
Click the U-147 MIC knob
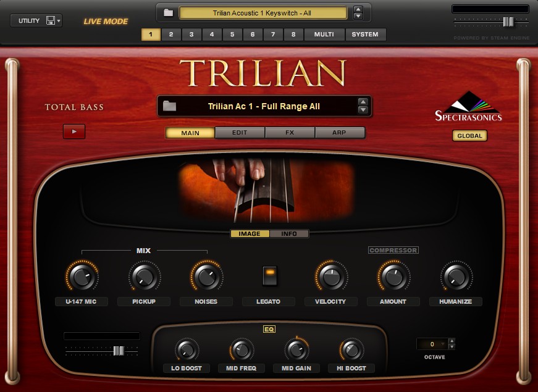pos(82,277)
